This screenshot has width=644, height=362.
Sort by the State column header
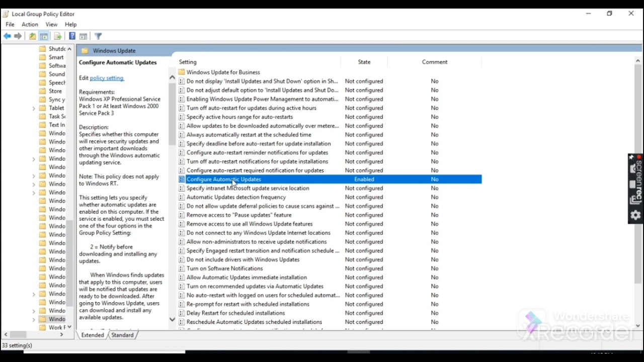point(364,62)
